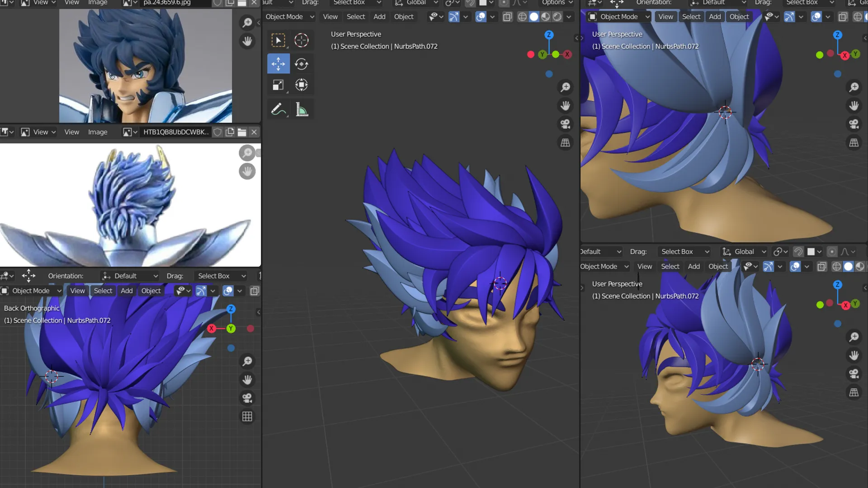The height and width of the screenshot is (488, 868).
Task: Select the 3D Cursor tool
Action: click(302, 40)
